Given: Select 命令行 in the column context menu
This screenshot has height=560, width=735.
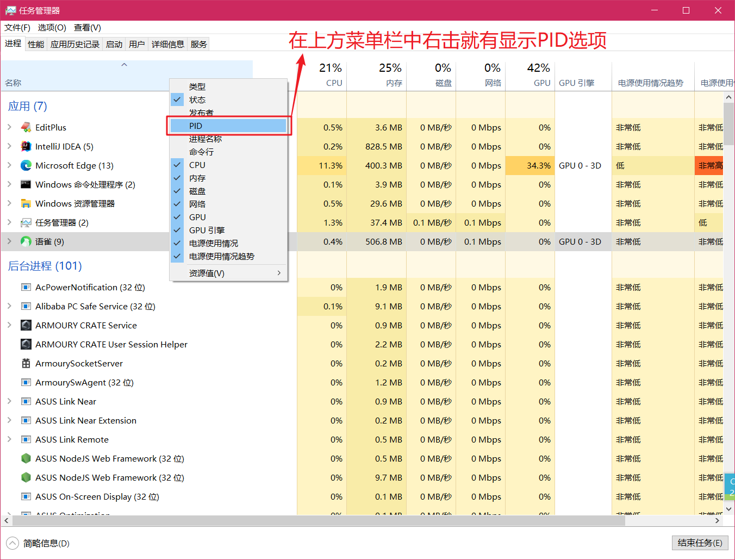Looking at the screenshot, I should coord(228,152).
